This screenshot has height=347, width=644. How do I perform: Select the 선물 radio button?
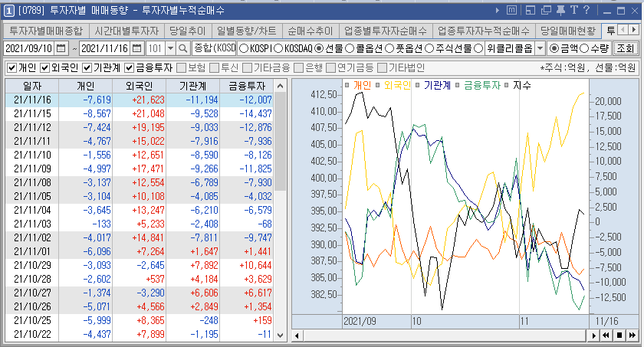(319, 49)
